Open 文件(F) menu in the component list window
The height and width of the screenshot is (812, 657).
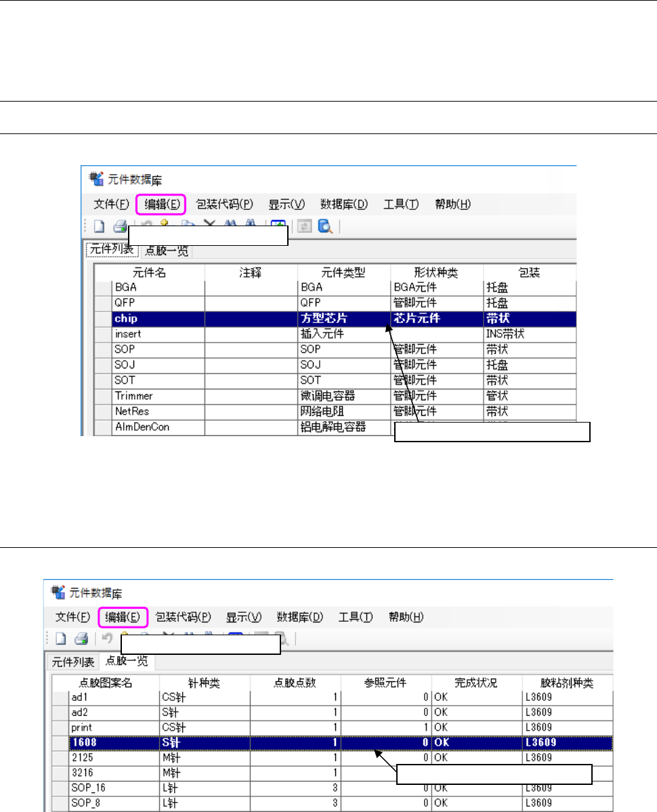tap(111, 204)
